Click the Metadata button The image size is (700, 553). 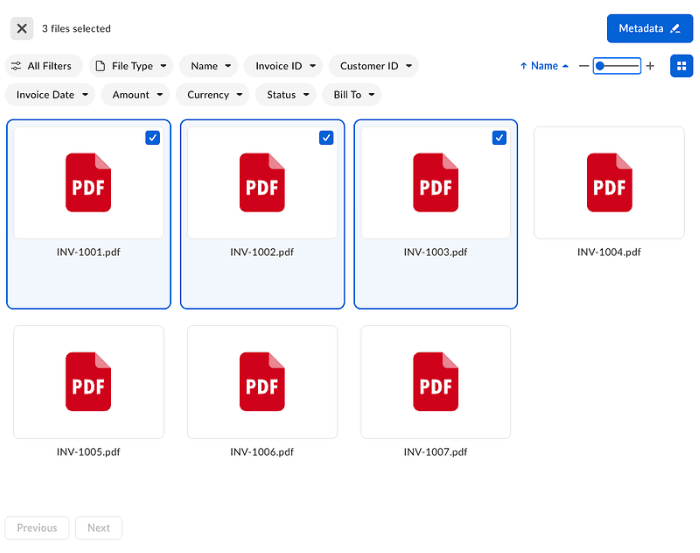click(649, 28)
